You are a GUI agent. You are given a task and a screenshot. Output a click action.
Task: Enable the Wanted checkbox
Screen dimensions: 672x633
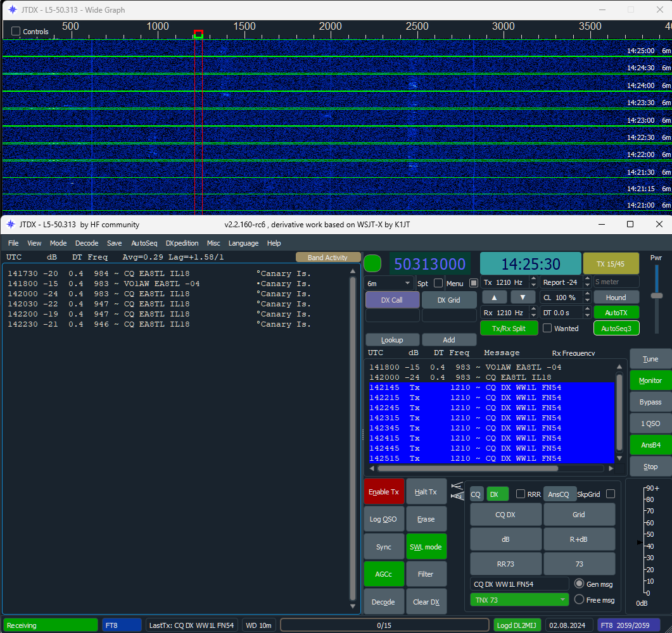click(x=547, y=328)
